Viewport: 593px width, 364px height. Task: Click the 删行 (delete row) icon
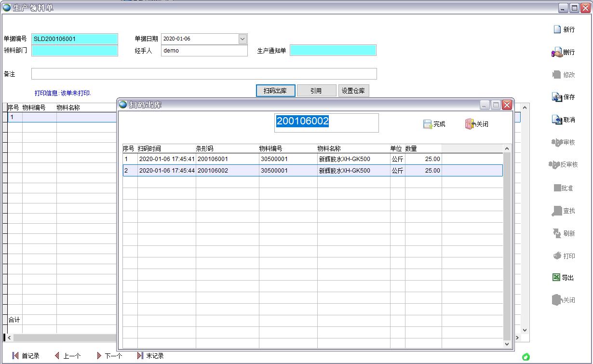point(557,53)
